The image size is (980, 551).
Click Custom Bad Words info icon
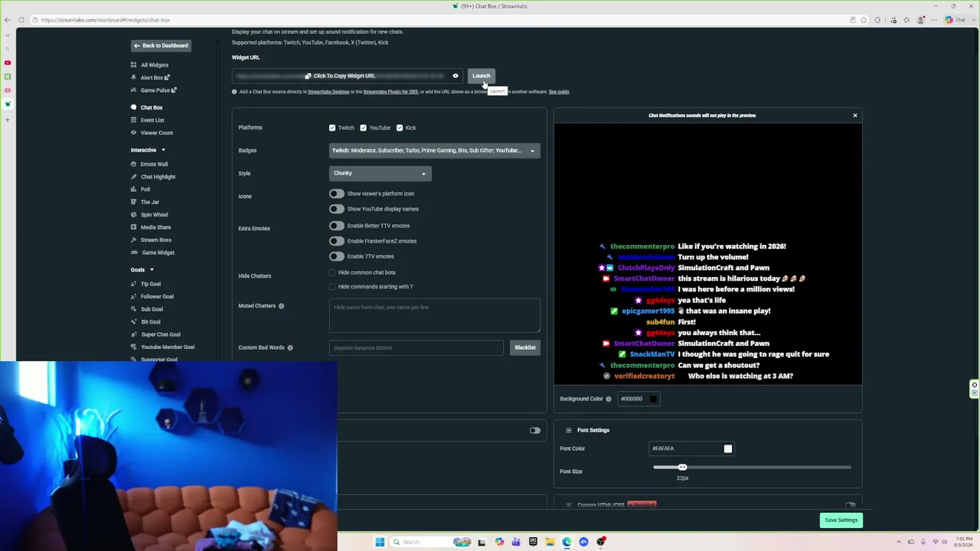click(290, 347)
